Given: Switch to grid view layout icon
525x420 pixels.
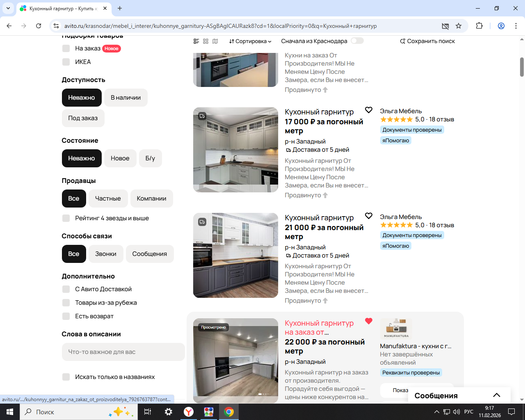Looking at the screenshot, I should [205, 41].
